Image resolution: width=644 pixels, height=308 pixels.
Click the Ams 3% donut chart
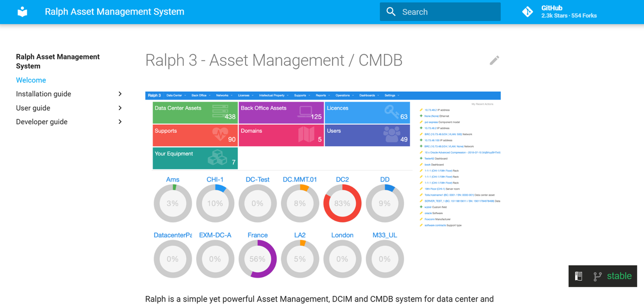(x=173, y=203)
